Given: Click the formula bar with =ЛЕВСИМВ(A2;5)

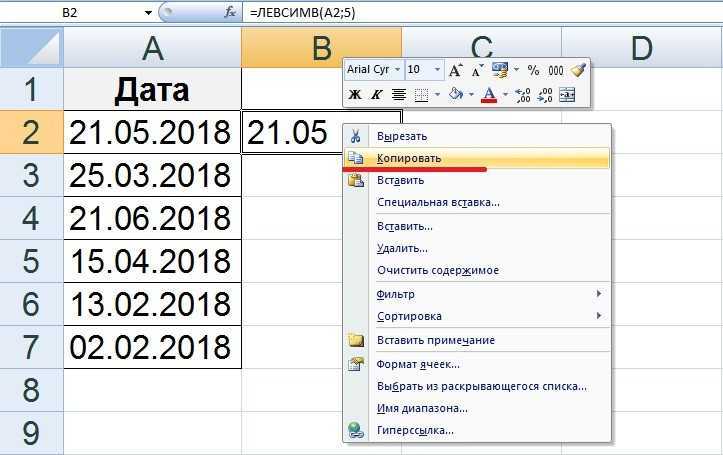Looking at the screenshot, I should click(x=482, y=13).
